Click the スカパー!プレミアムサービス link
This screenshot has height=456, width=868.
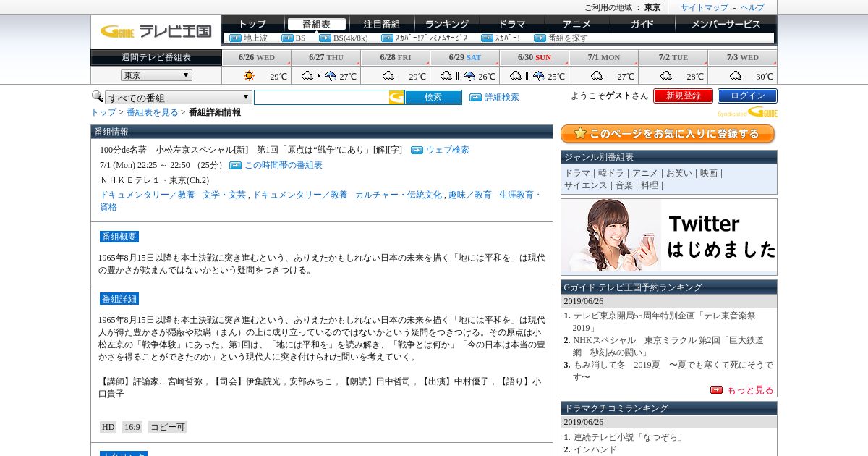coord(431,38)
